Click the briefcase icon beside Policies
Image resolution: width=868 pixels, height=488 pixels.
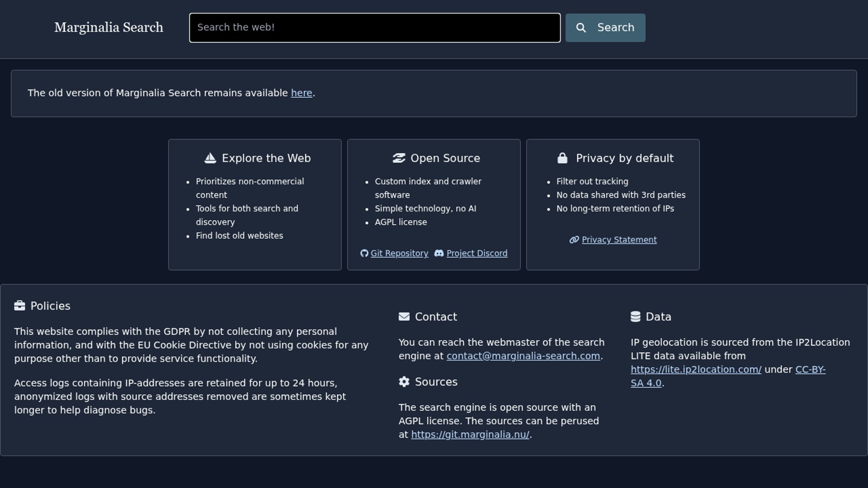click(x=19, y=306)
